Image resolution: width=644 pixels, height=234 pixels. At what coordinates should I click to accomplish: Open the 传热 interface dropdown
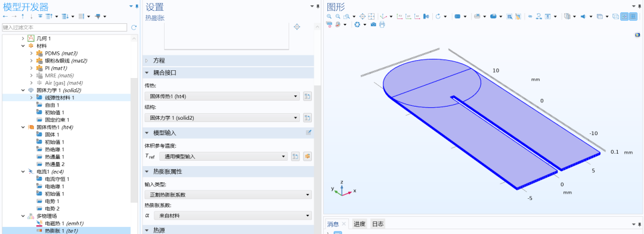coord(222,96)
